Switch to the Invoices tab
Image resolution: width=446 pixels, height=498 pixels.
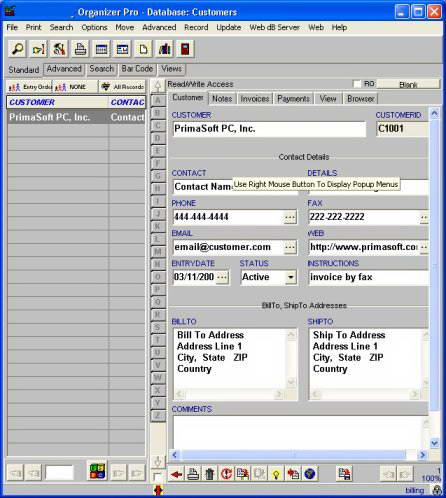point(255,99)
